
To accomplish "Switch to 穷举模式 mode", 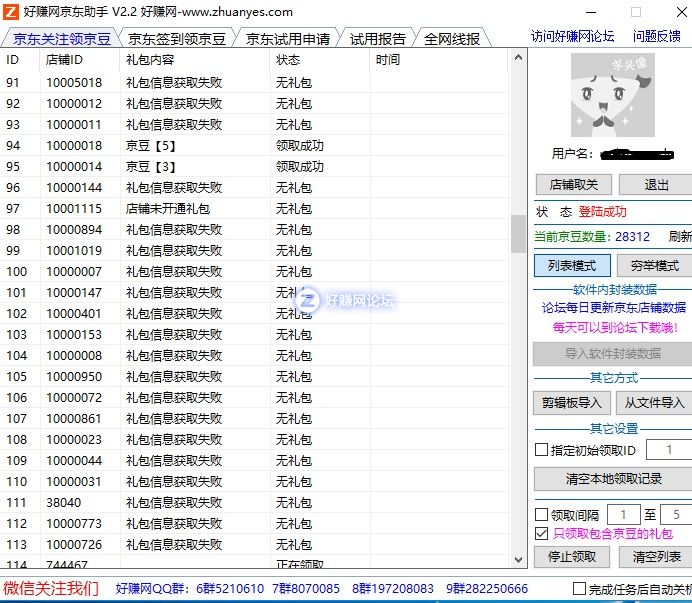I will 654,266.
